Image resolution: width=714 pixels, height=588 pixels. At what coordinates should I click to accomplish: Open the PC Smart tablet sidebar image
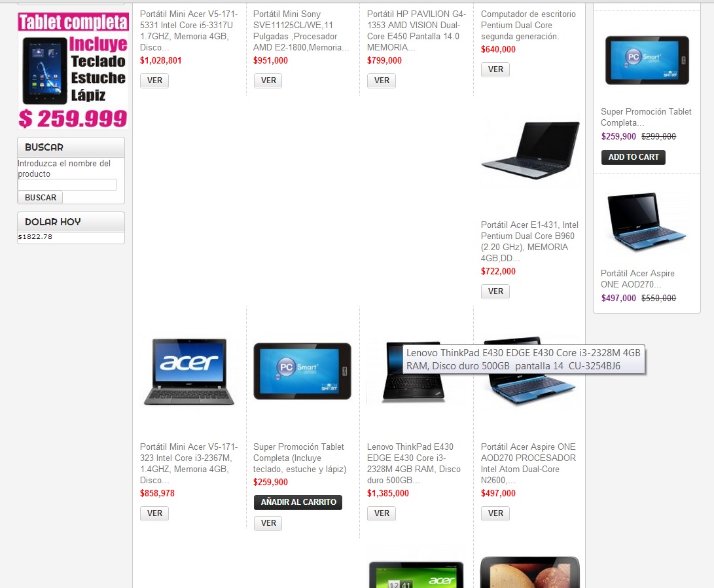(x=647, y=61)
